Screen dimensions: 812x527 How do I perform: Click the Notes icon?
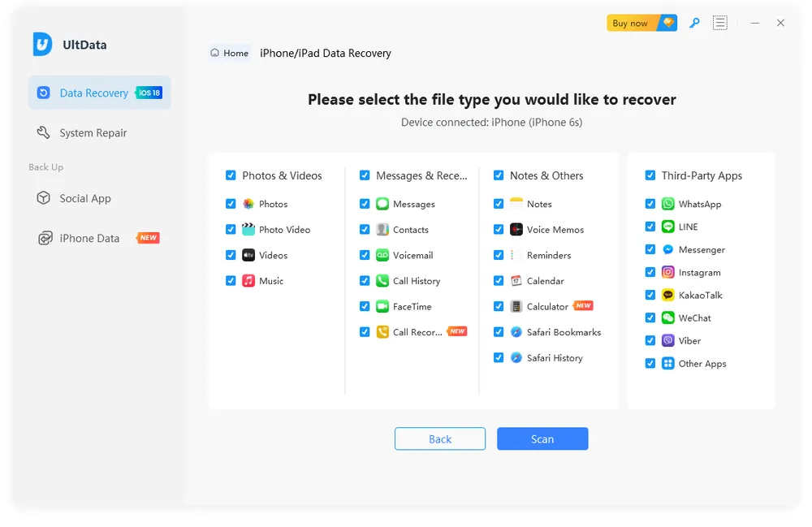click(x=516, y=204)
